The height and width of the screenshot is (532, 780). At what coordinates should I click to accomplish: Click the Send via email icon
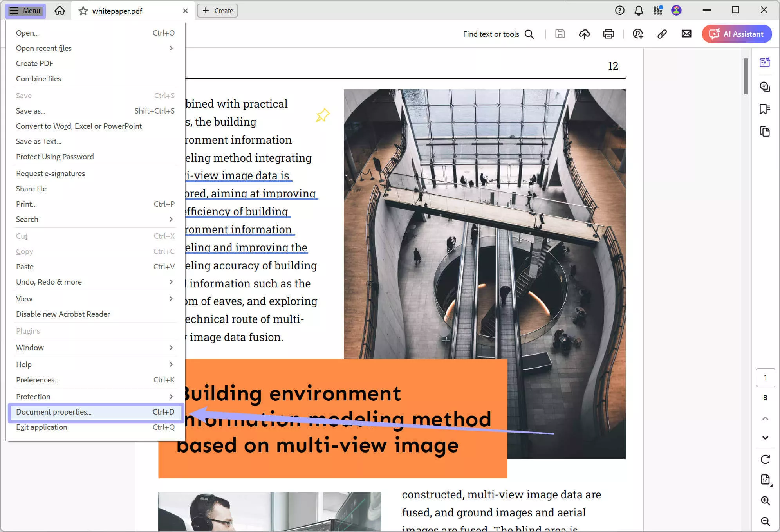tap(686, 34)
